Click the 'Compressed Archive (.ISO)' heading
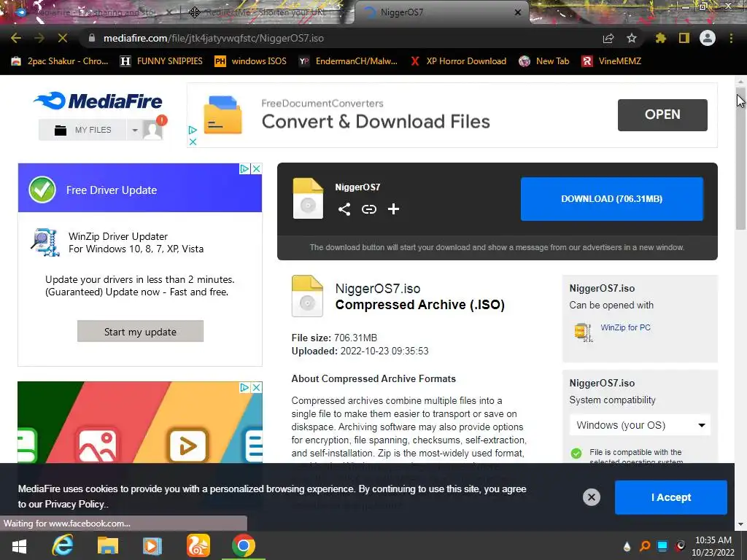 coord(419,305)
